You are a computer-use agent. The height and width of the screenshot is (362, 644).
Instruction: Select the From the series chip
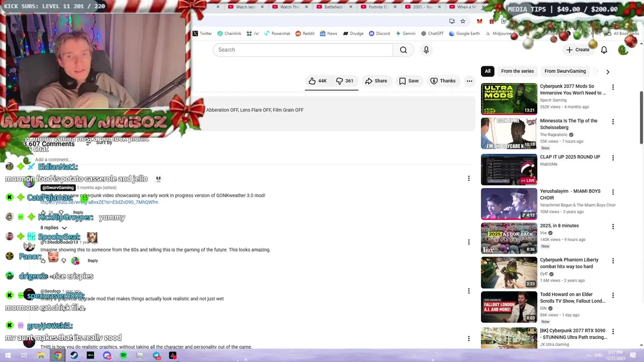tap(517, 71)
